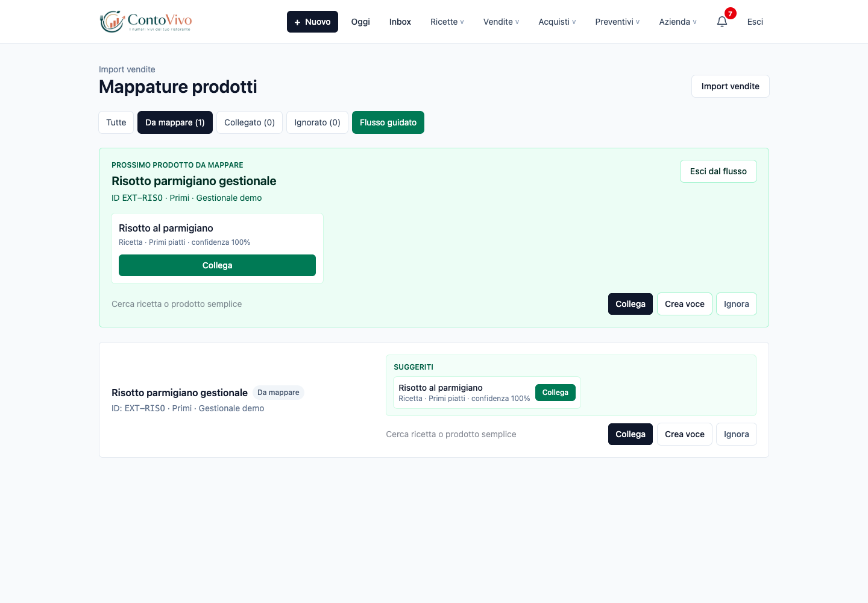Focus the search field in guided flow panel

pos(356,304)
